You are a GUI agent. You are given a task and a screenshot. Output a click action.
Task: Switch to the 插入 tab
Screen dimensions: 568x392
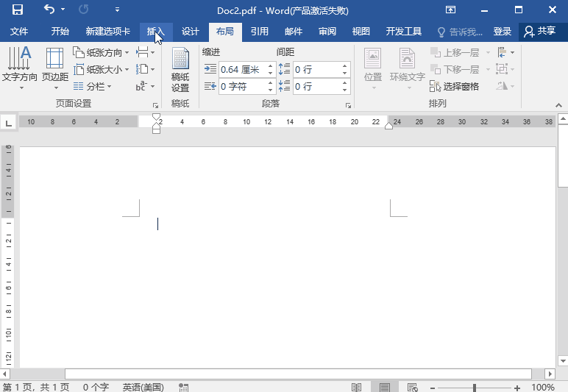156,32
